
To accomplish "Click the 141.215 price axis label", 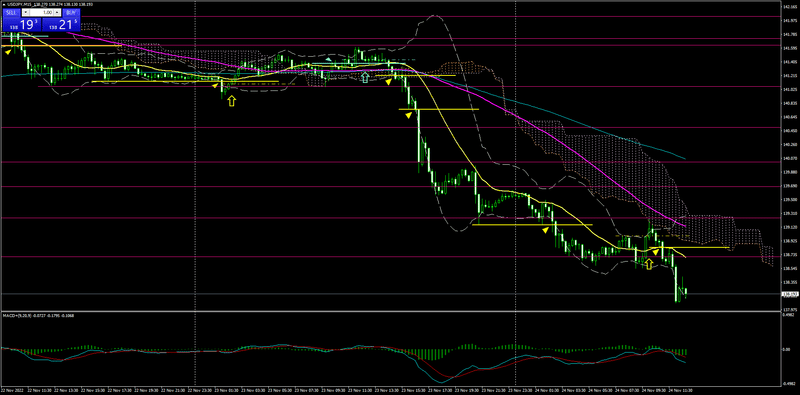I will [x=790, y=76].
